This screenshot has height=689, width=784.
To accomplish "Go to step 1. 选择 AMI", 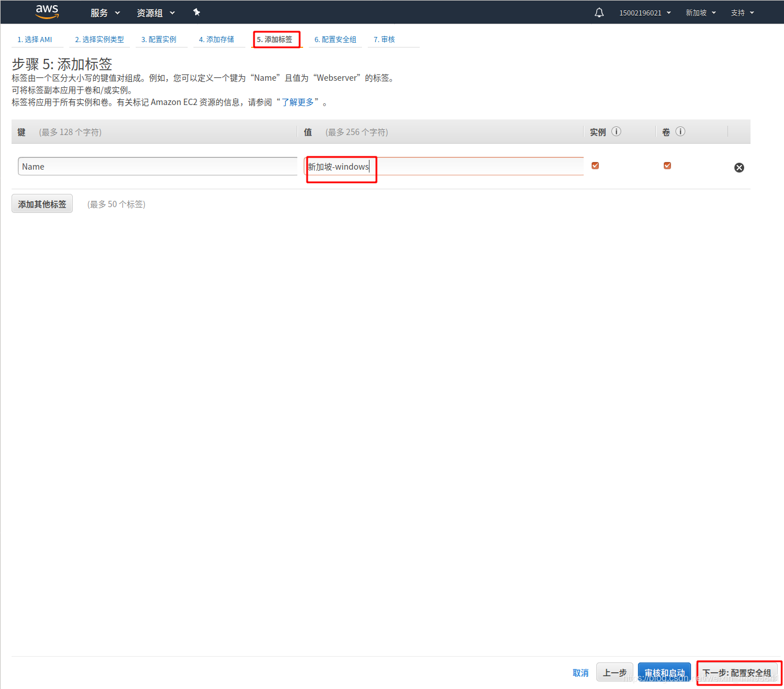I will pos(35,40).
